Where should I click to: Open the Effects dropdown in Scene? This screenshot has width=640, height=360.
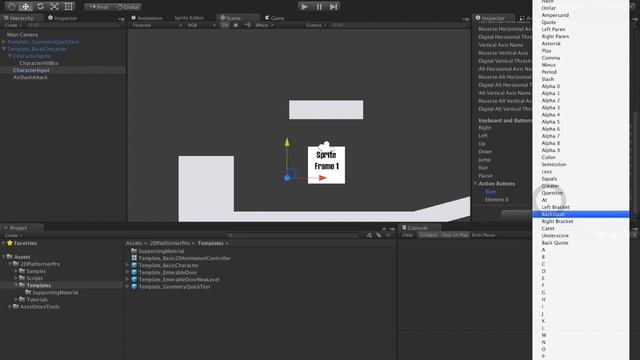point(264,25)
